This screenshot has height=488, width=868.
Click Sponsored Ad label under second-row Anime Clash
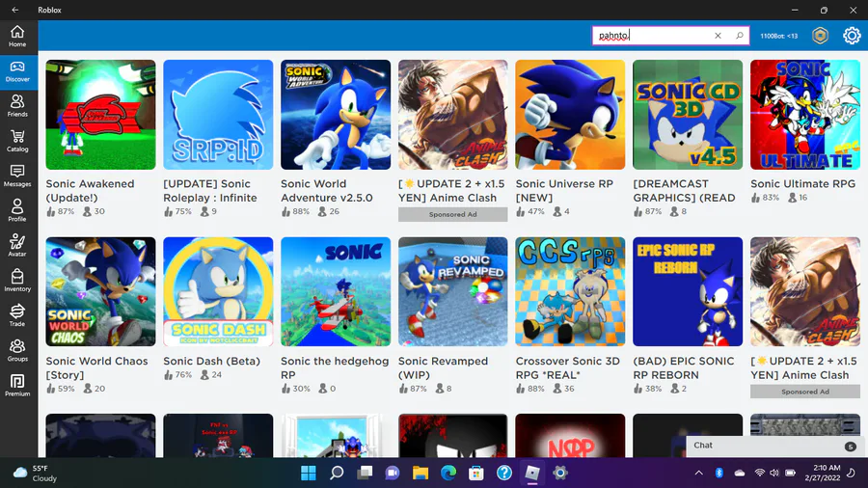point(805,392)
